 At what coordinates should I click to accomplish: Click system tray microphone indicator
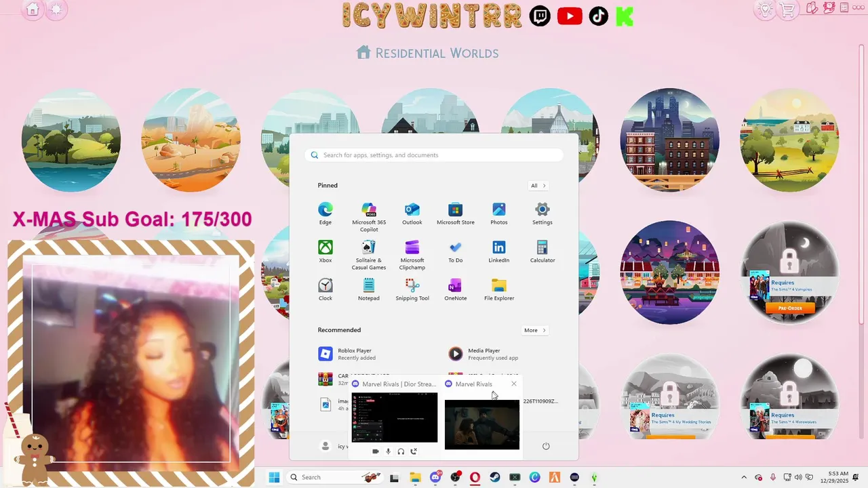[x=773, y=477]
